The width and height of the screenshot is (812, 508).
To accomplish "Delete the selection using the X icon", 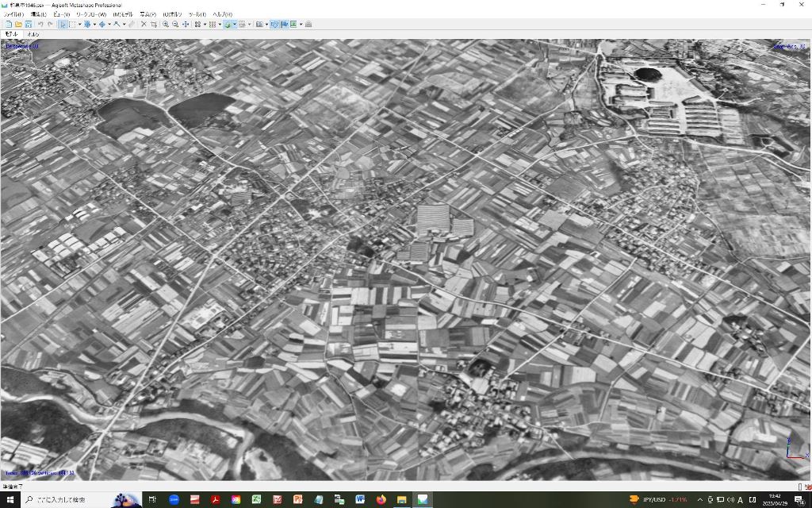I will (x=144, y=25).
